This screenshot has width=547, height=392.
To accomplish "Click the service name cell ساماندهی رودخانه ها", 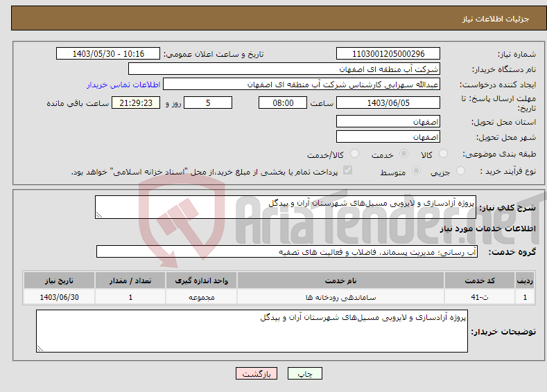I will (x=340, y=297).
